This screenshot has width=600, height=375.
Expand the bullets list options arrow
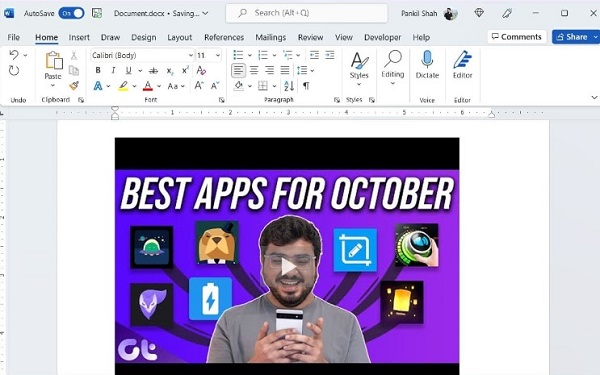249,55
